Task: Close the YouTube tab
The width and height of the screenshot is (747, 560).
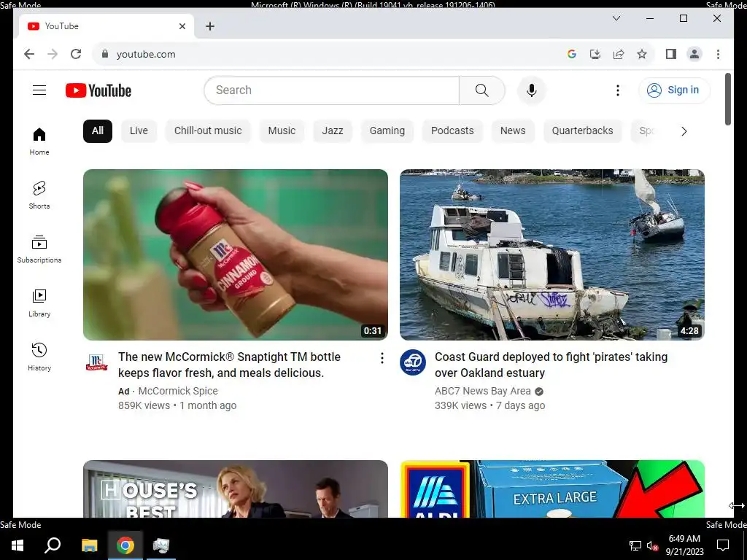Action: pos(182,26)
